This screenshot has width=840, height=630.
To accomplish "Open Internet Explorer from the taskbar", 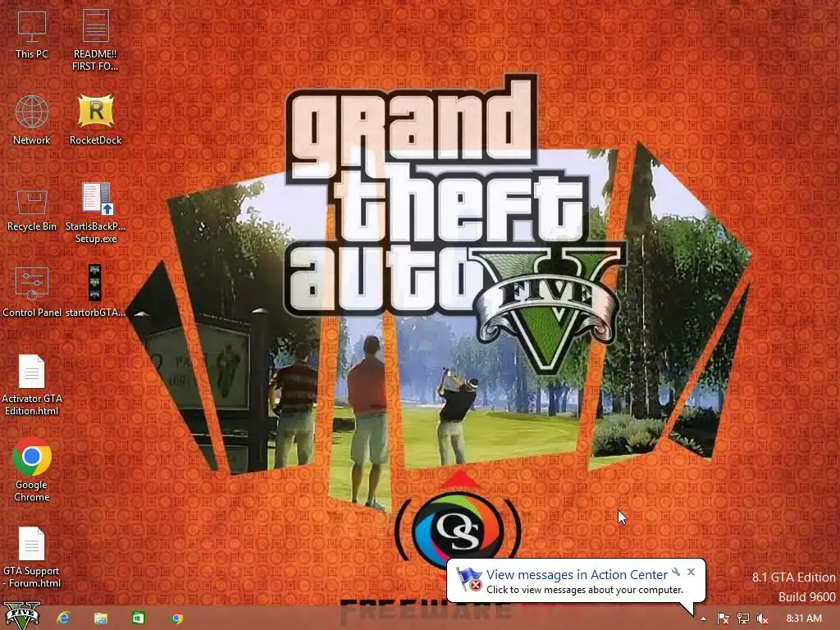I will pyautogui.click(x=63, y=619).
